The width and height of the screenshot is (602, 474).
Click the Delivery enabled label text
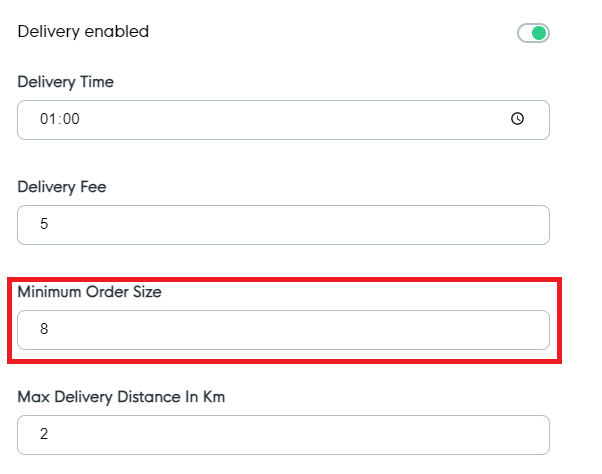click(x=83, y=32)
